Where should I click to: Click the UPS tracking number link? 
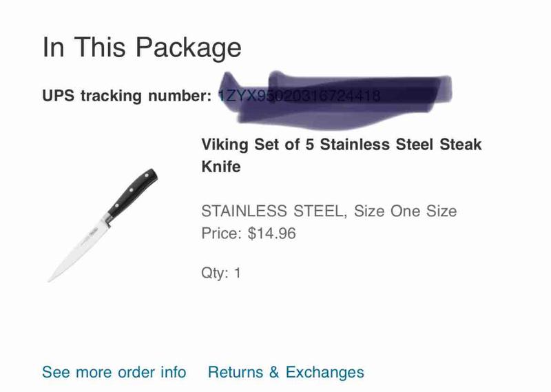click(299, 96)
